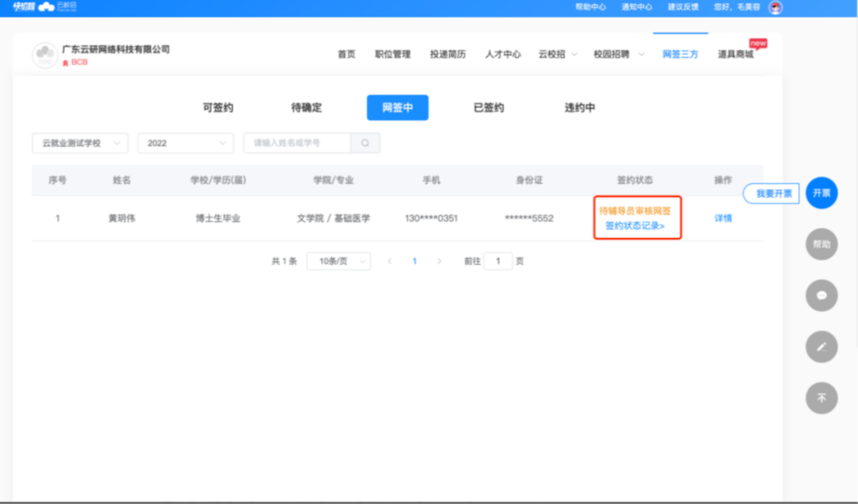Click the 我要开票 button
858x504 pixels.
point(772,193)
